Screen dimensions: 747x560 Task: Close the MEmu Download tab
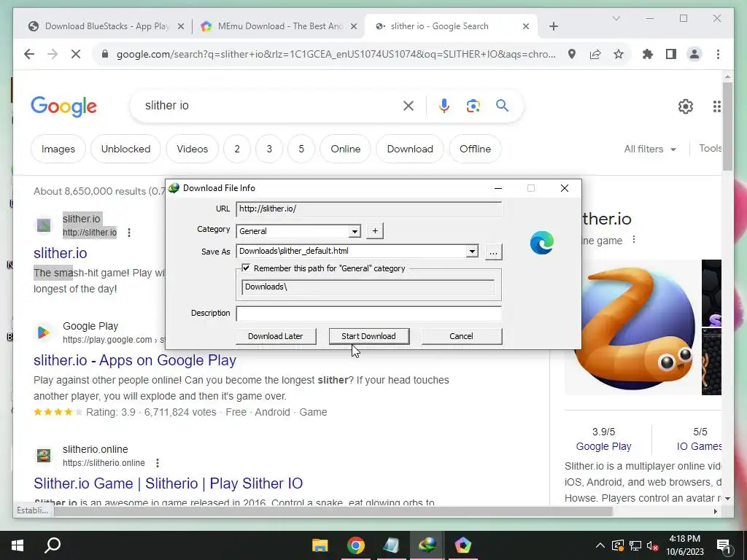click(x=354, y=27)
